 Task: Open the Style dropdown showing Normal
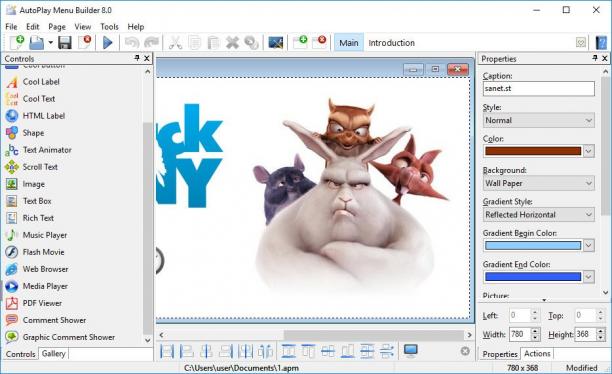coord(539,120)
